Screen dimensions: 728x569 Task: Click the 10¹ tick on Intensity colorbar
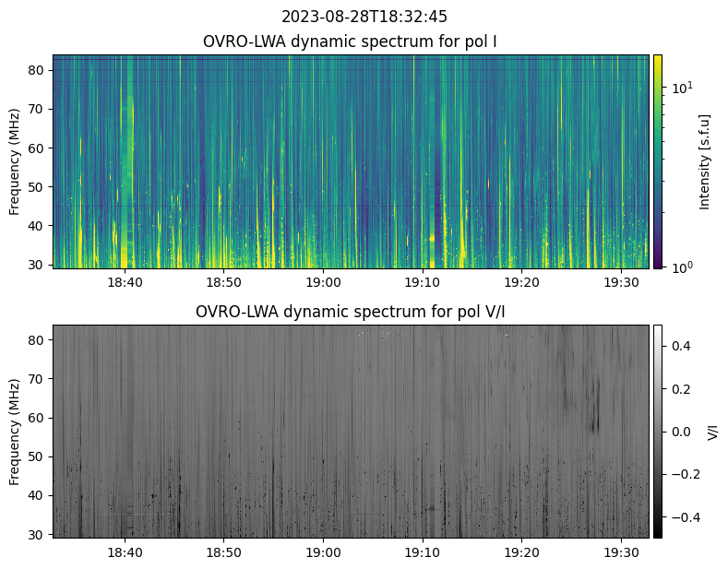point(682,88)
